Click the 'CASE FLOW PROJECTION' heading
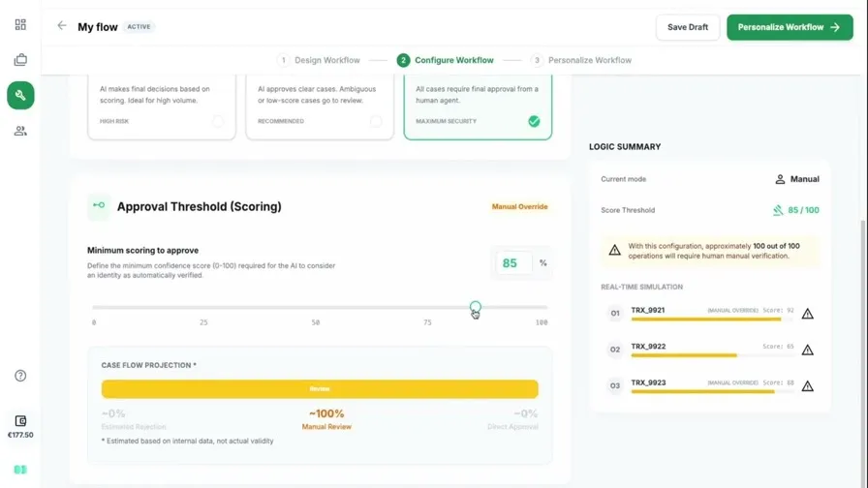Screen dimensions: 868x488 point(148,365)
